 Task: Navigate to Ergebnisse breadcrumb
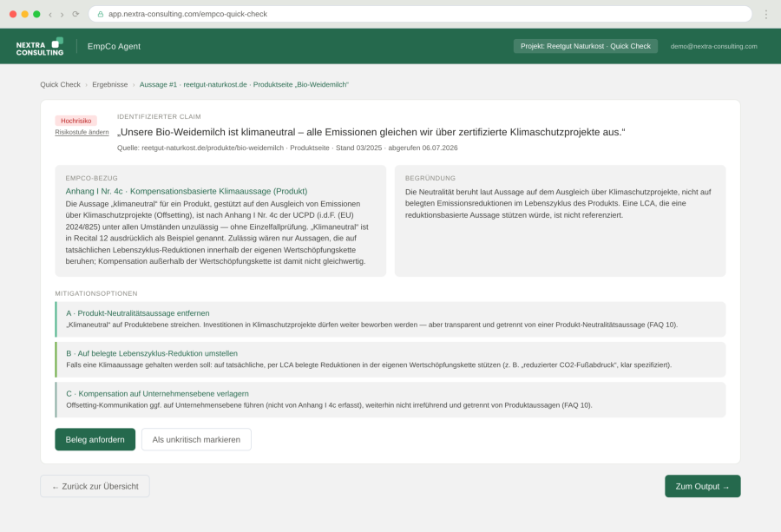point(110,85)
